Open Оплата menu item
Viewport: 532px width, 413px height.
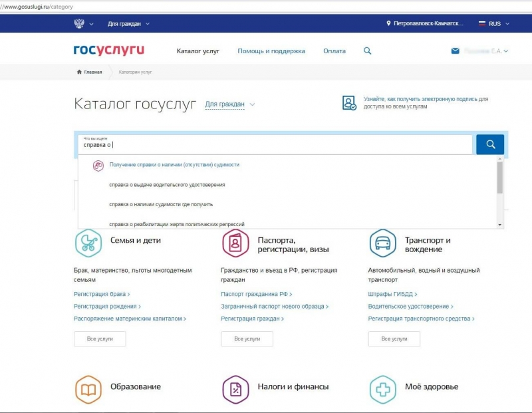click(334, 51)
